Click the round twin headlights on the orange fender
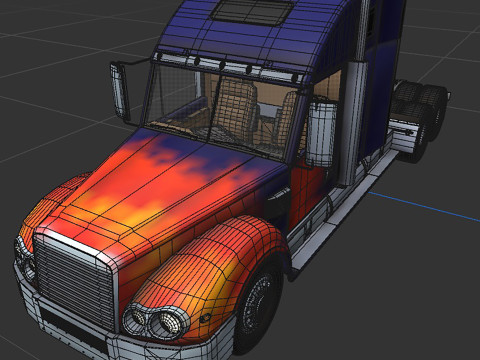Image resolution: width=480 pixels, height=360 pixels. coord(155,321)
